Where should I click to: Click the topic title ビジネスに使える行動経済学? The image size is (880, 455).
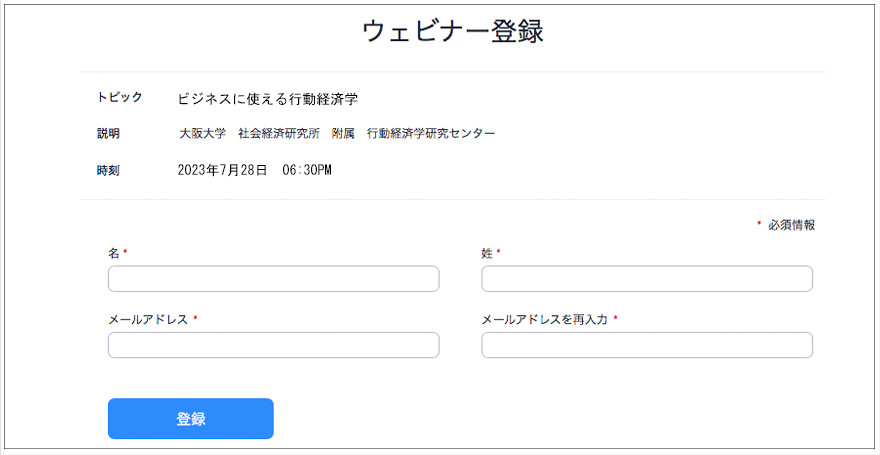pyautogui.click(x=267, y=99)
